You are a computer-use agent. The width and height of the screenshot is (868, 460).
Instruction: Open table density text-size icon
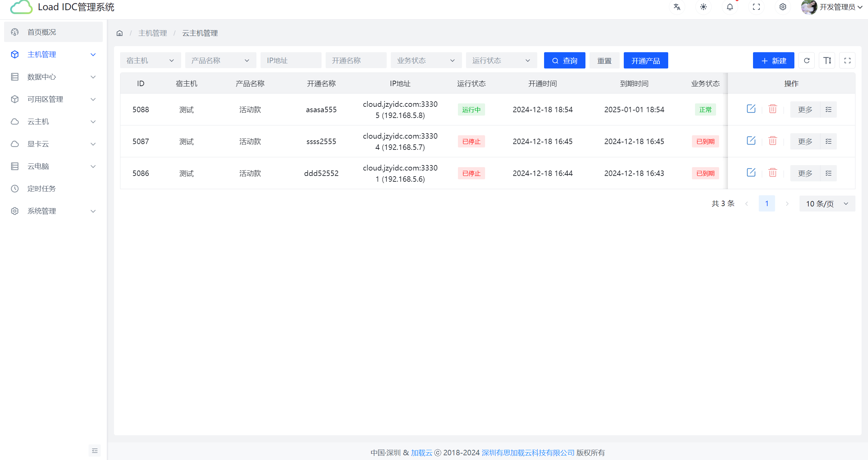tap(827, 61)
